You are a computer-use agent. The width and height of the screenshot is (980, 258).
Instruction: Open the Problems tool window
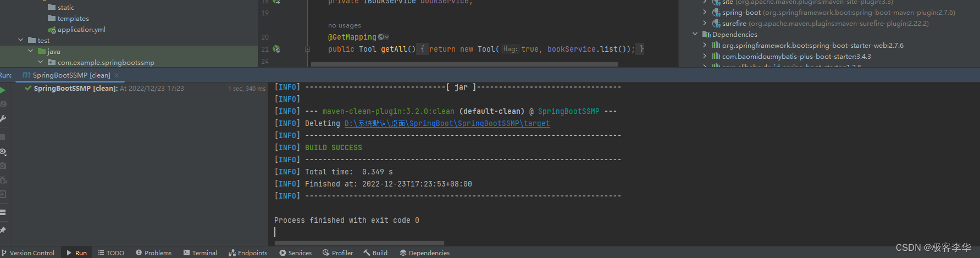pyautogui.click(x=153, y=253)
